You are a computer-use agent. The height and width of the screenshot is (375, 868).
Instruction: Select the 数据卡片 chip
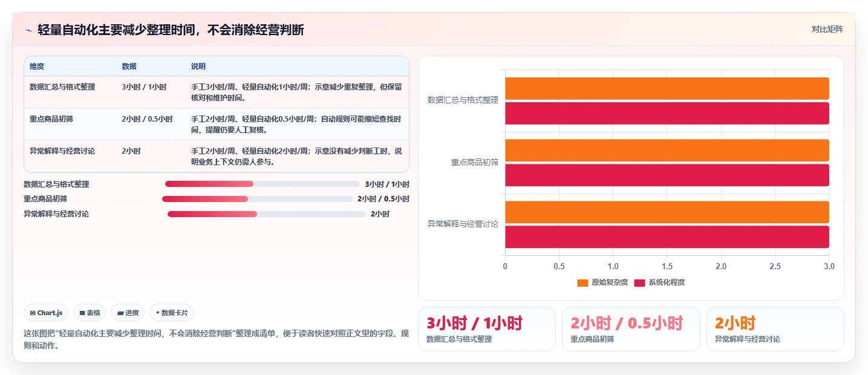point(172,313)
